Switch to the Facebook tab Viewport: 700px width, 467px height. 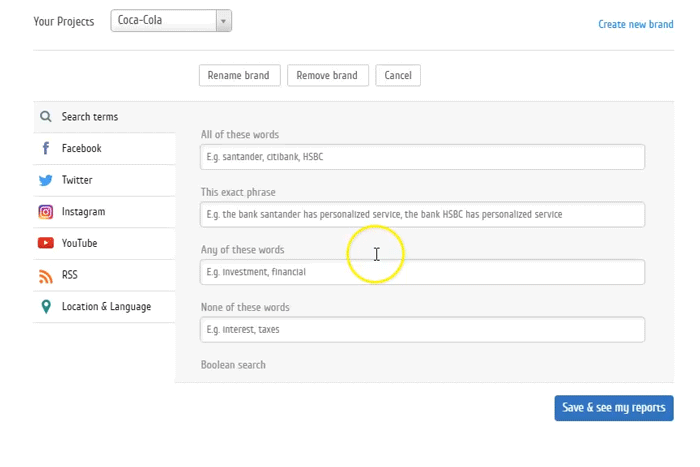pyautogui.click(x=81, y=149)
